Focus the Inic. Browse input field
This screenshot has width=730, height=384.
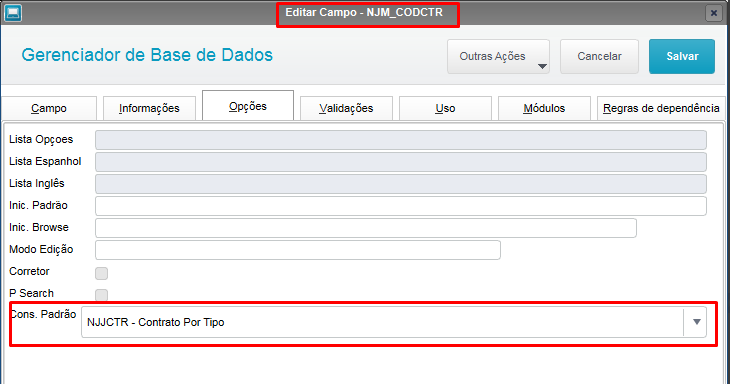pos(366,228)
